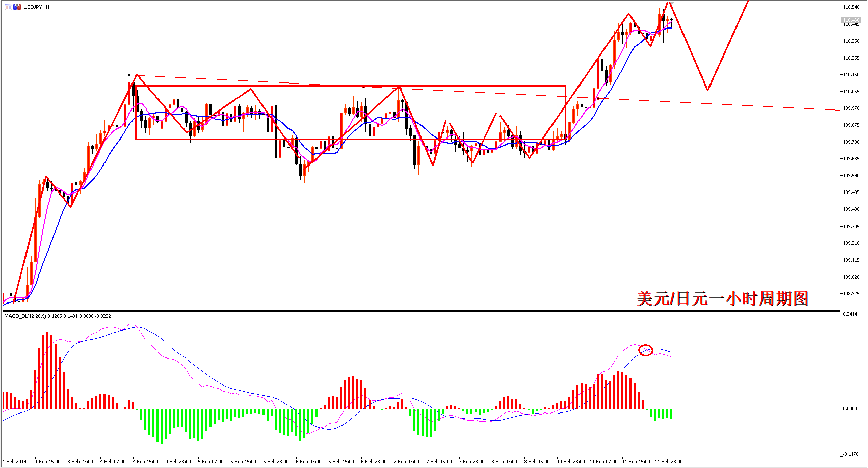
Task: Click the 10 Feb 23:00 time label
Action: [x=571, y=462]
